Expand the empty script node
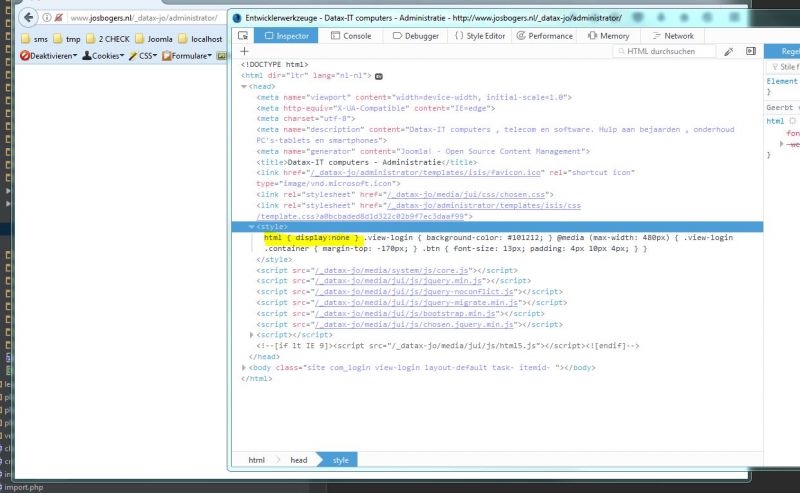Viewport: 800px width, 493px height. (x=252, y=335)
